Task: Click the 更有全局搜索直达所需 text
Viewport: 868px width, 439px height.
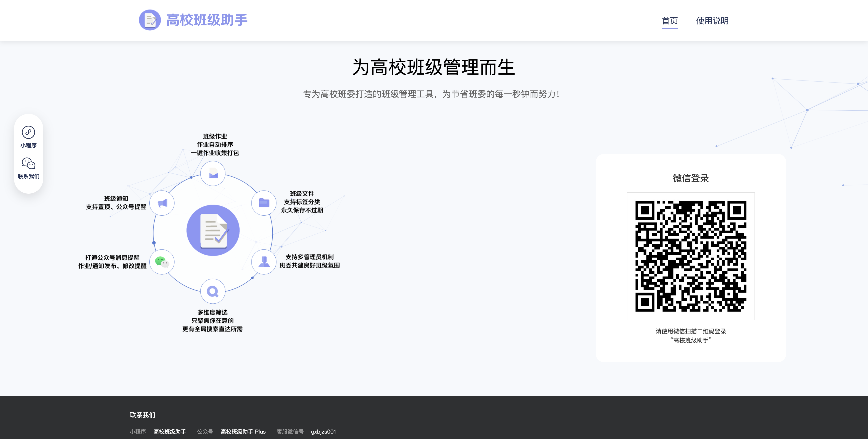Action: click(x=213, y=329)
